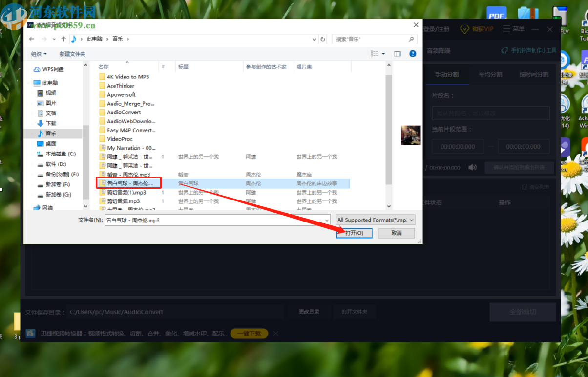Select 告白气球 - 周杰伦.mp3 in the file list

coord(128,183)
